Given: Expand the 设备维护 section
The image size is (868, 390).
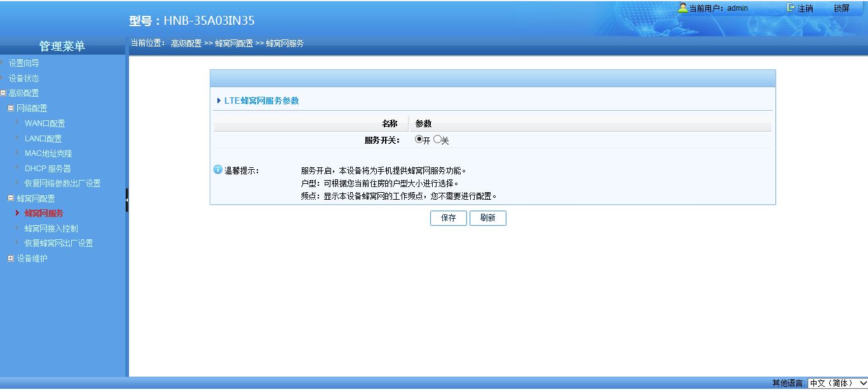Looking at the screenshot, I should click(11, 258).
